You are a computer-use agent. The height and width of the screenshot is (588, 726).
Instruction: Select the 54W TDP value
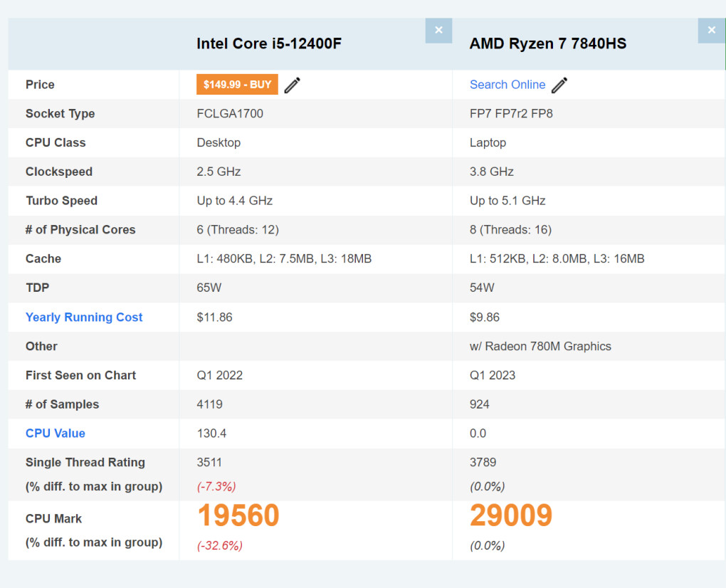click(482, 288)
